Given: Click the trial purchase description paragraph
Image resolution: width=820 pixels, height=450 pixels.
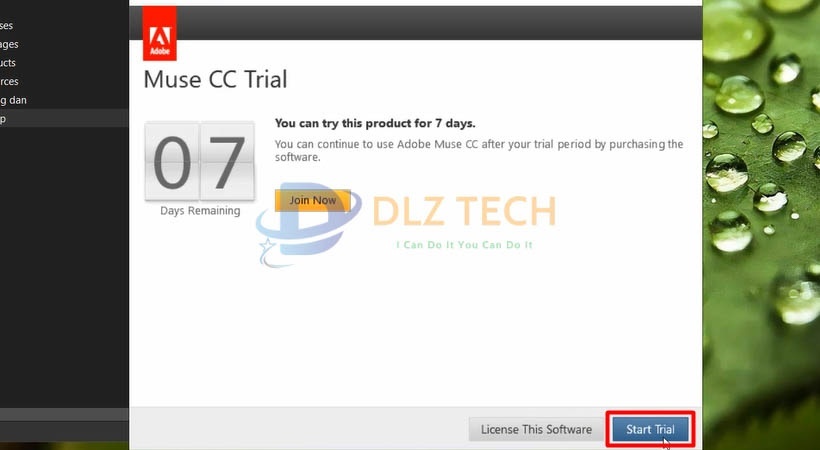Looking at the screenshot, I should pyautogui.click(x=479, y=151).
